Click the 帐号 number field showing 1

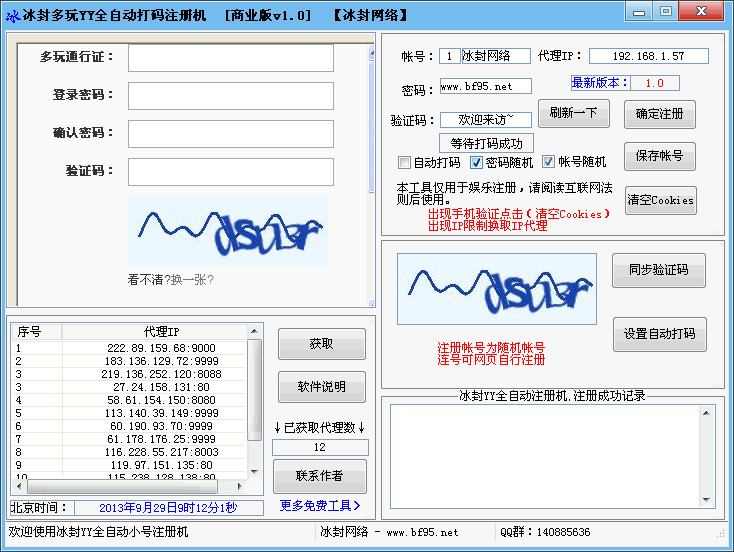449,56
